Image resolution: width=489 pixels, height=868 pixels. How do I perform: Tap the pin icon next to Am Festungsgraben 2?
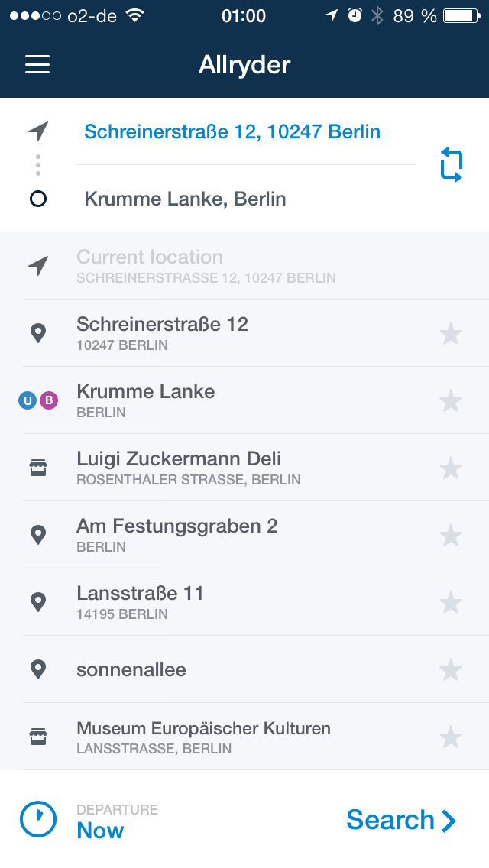pos(37,535)
